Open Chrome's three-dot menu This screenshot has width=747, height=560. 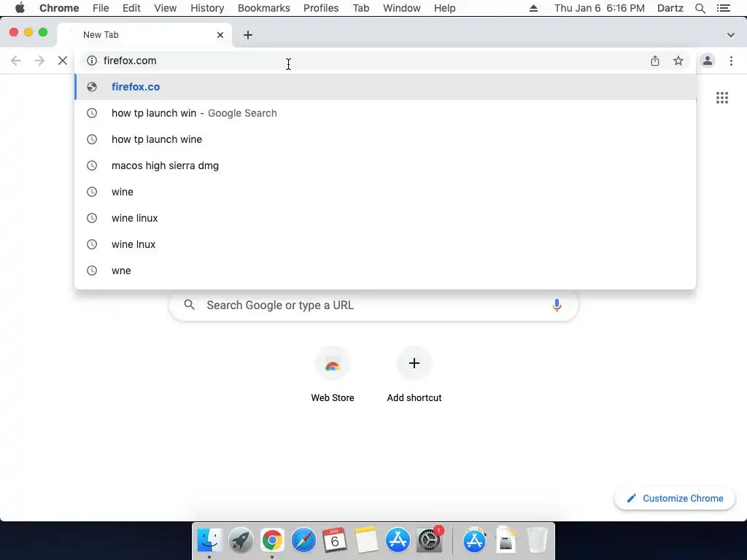pos(731,61)
